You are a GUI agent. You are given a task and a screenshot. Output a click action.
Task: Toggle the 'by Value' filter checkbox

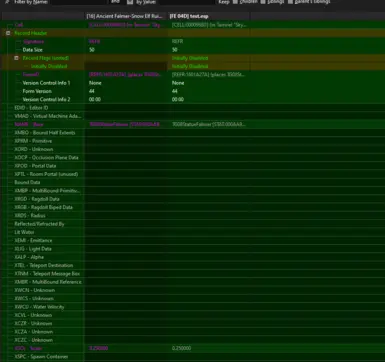(x=130, y=2)
